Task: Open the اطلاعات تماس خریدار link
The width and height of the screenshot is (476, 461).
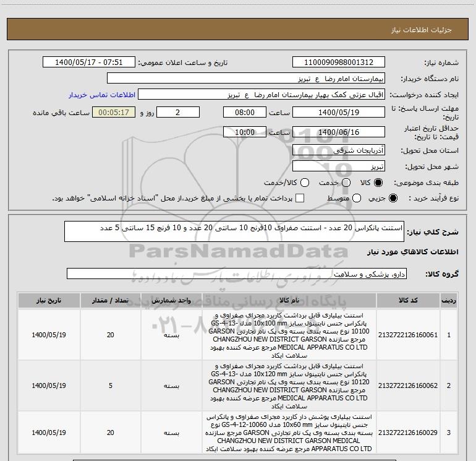Action: [102, 95]
